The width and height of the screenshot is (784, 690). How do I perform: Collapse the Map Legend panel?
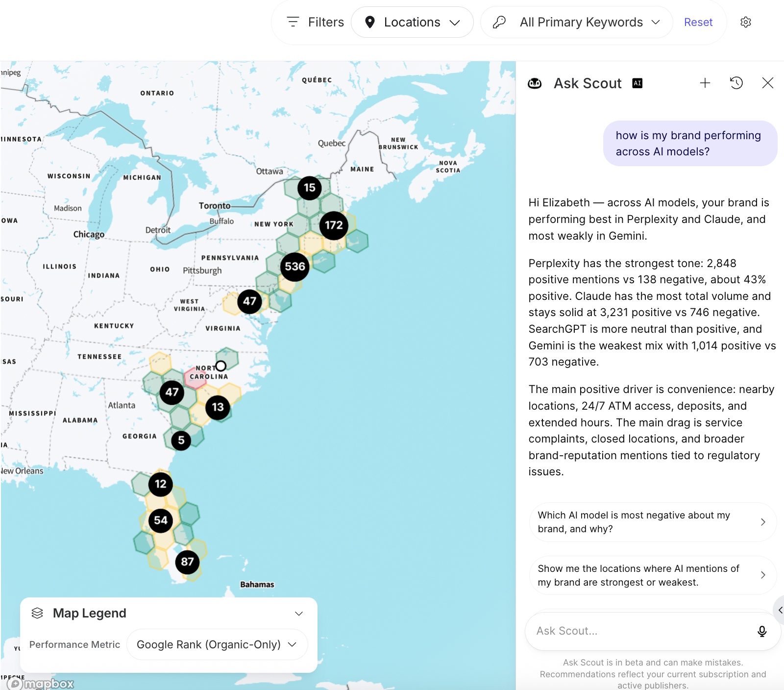[299, 614]
